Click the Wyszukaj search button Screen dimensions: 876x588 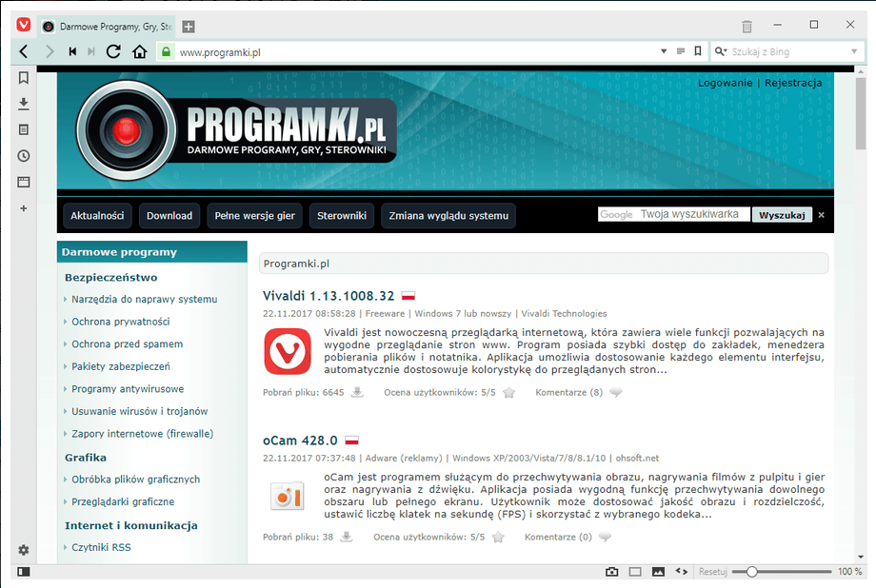click(782, 215)
